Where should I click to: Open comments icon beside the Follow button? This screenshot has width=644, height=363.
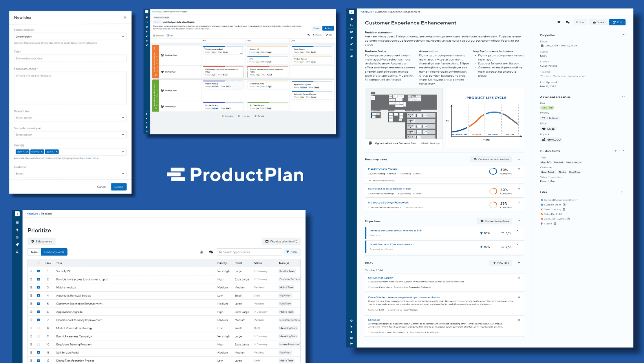tap(567, 22)
